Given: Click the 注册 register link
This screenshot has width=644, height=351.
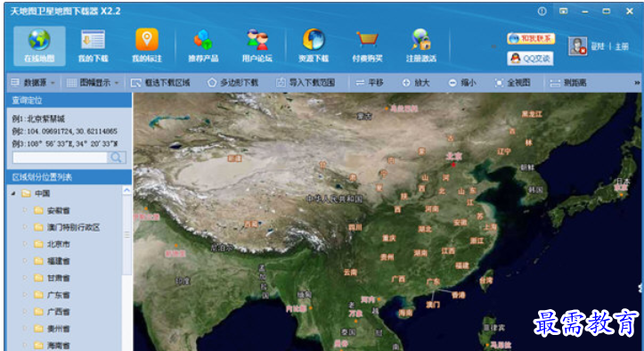Looking at the screenshot, I should 622,46.
